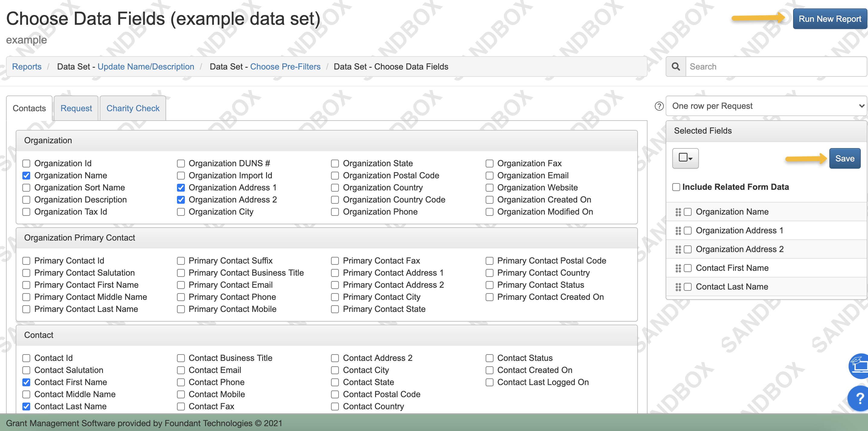The height and width of the screenshot is (431, 868).
Task: Focus the Search input field
Action: point(776,67)
